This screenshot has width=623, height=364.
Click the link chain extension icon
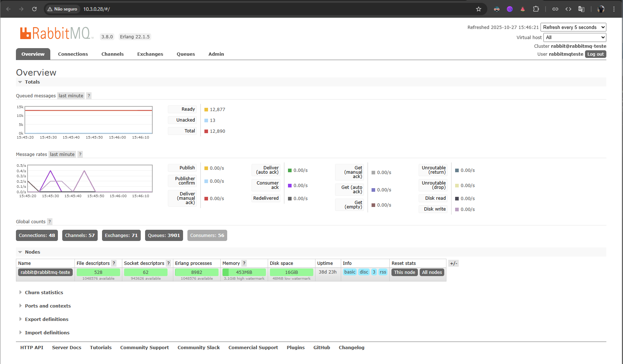click(555, 9)
